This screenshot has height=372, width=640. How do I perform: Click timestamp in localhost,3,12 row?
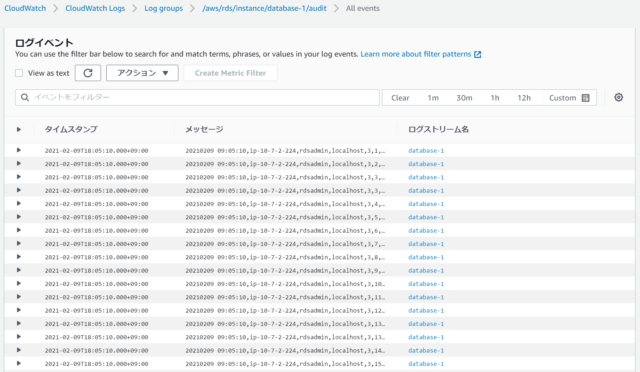pyautogui.click(x=96, y=311)
